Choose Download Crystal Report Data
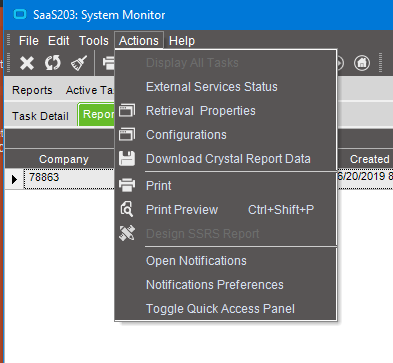This screenshot has height=363, width=393. click(226, 159)
